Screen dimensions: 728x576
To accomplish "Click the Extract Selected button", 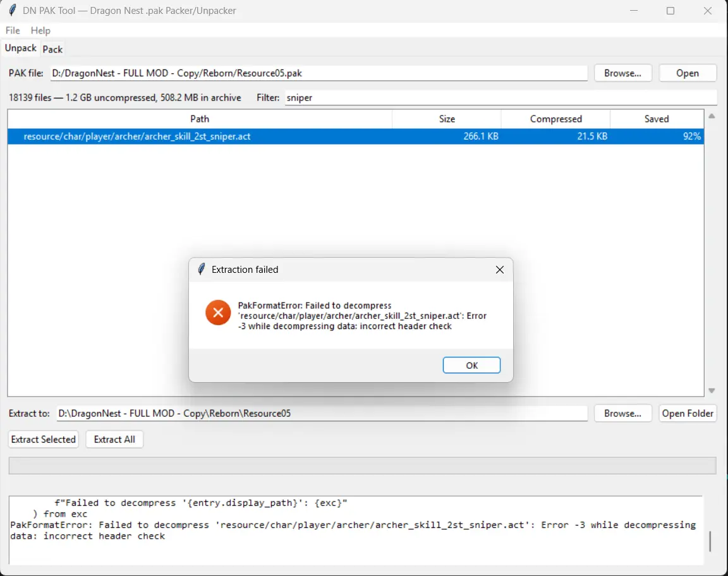I will 43,440.
